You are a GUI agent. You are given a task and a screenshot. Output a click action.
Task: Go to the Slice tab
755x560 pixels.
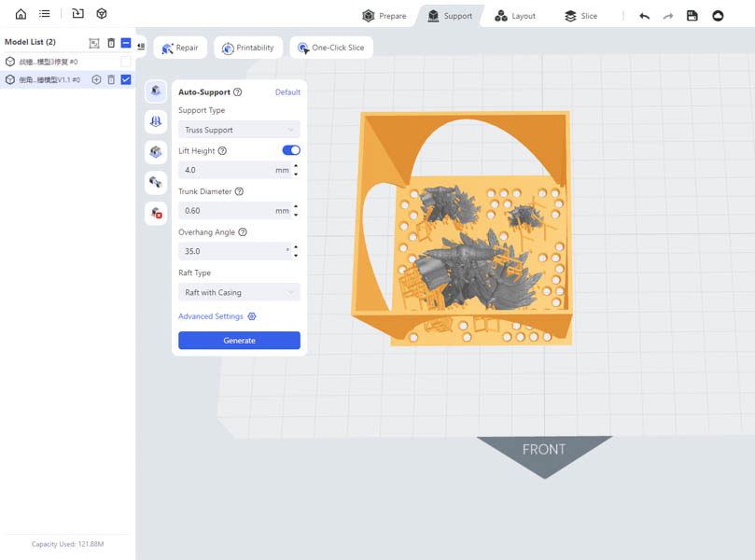tap(580, 16)
